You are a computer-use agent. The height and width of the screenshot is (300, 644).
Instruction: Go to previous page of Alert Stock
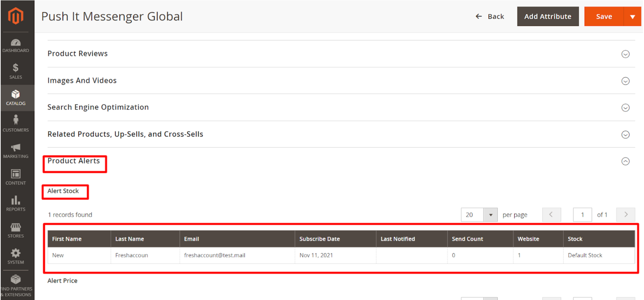point(551,215)
